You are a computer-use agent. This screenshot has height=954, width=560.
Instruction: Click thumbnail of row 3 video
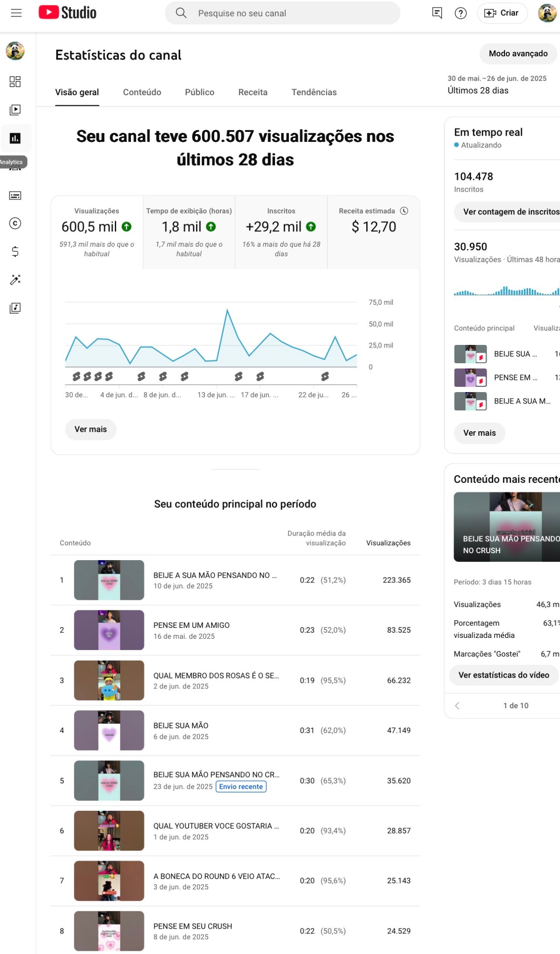coord(109,680)
